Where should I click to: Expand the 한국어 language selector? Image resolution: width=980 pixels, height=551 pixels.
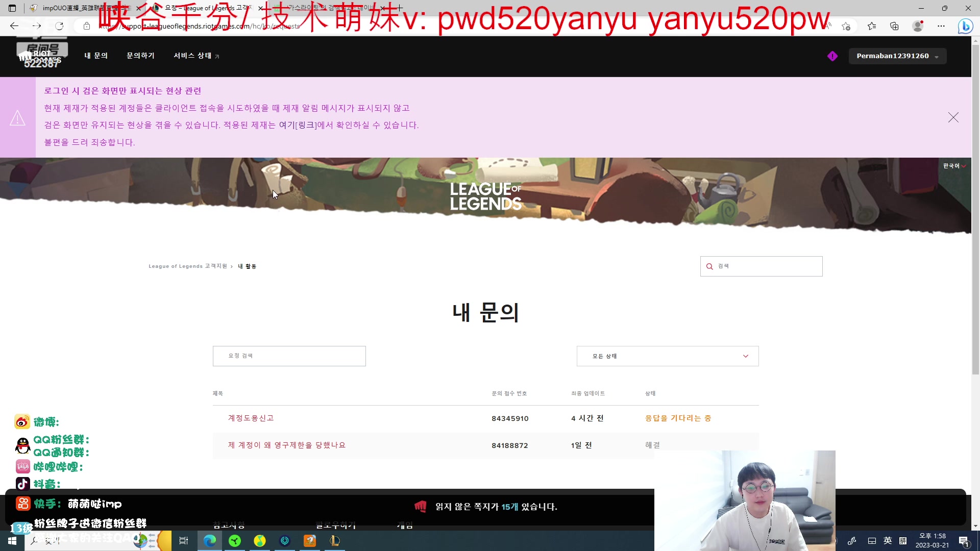tap(952, 165)
